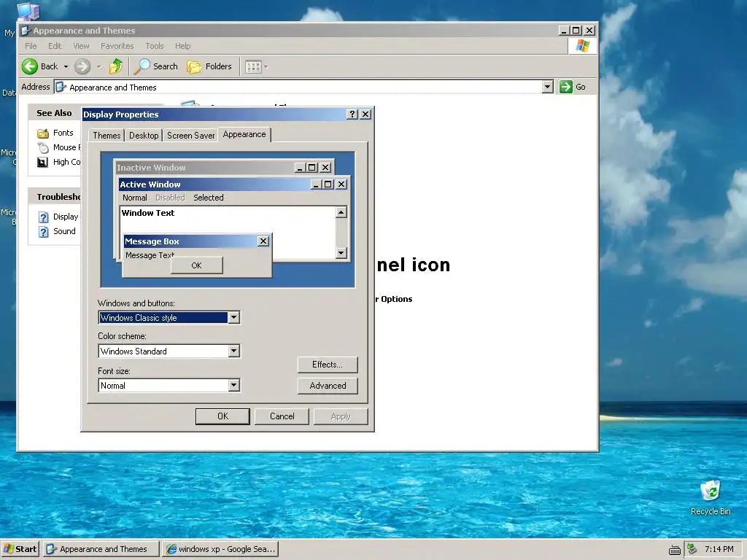Click the Up folder icon in toolbar
The width and height of the screenshot is (747, 560).
(116, 66)
